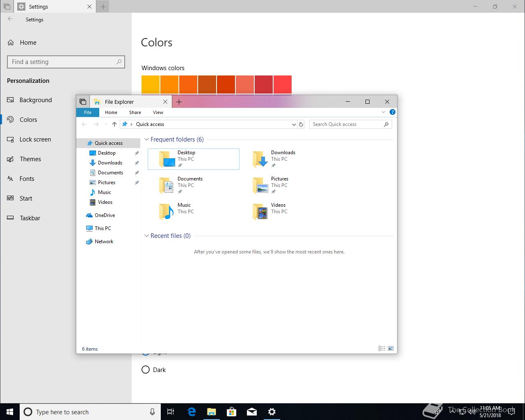Select Dark app mode radio button

(x=146, y=370)
